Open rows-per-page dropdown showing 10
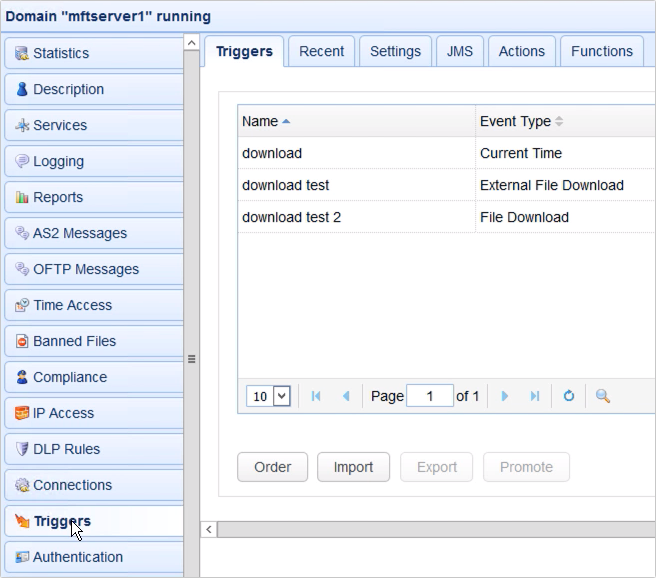Screen dimensions: 656x578 tap(269, 396)
